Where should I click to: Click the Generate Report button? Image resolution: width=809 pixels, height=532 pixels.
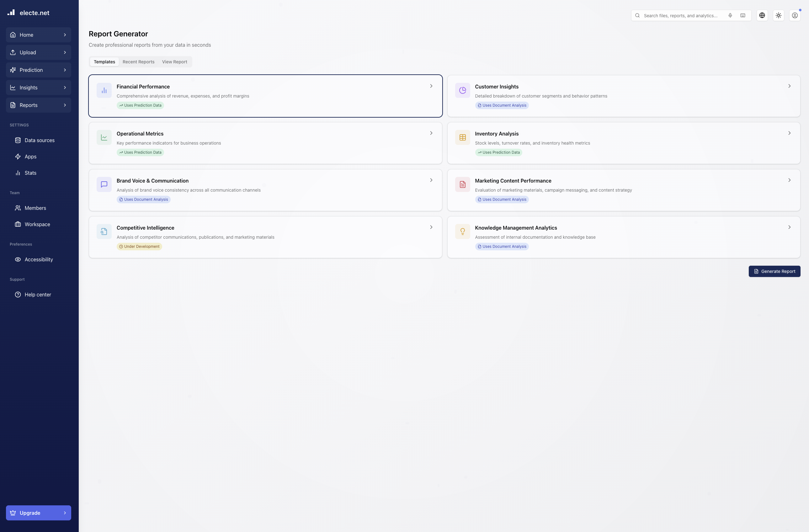tap(774, 271)
